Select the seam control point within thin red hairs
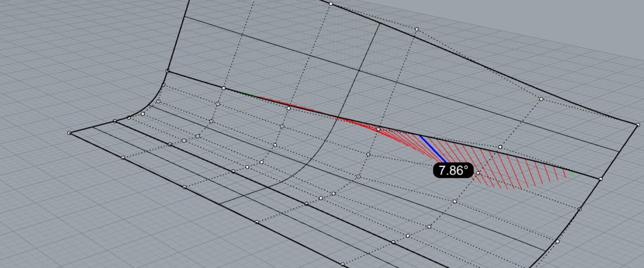 (x=288, y=108)
